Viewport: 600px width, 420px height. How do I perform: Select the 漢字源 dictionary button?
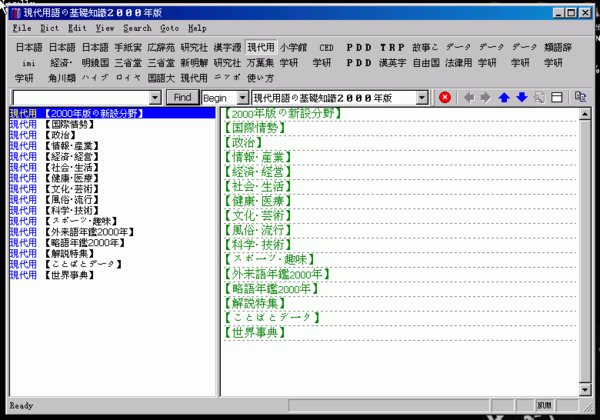click(227, 47)
